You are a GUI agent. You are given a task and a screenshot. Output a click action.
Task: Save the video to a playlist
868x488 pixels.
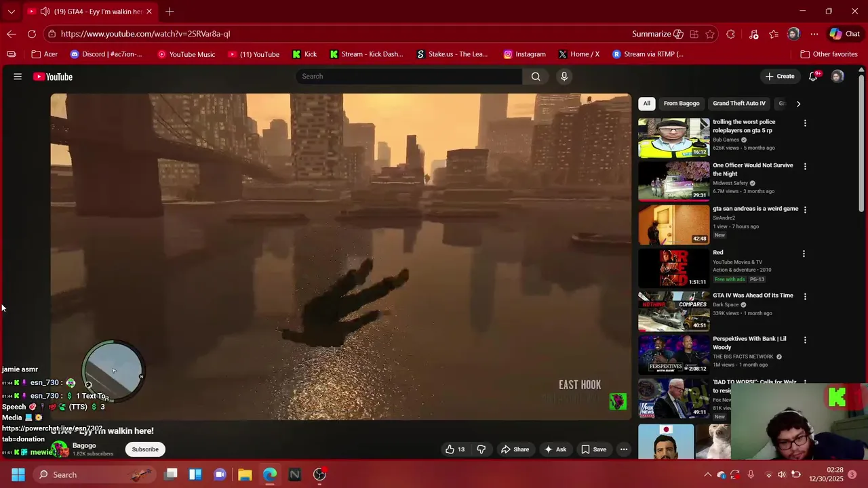[x=593, y=449]
